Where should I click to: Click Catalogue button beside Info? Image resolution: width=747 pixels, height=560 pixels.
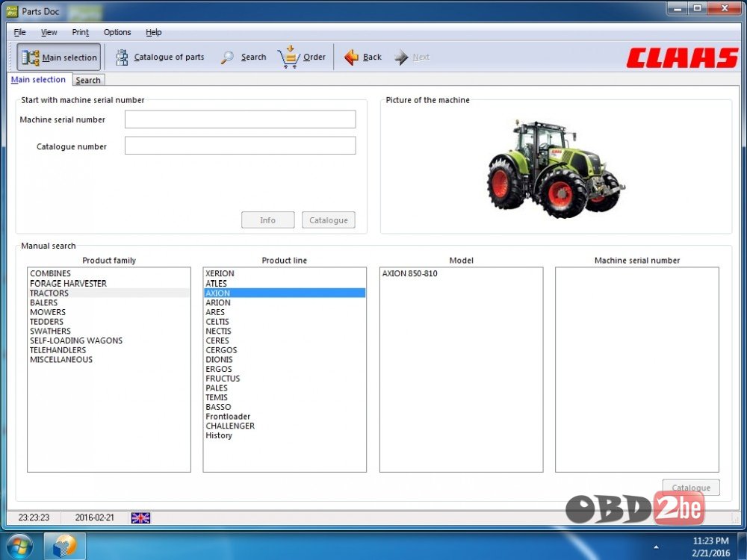pyautogui.click(x=328, y=220)
